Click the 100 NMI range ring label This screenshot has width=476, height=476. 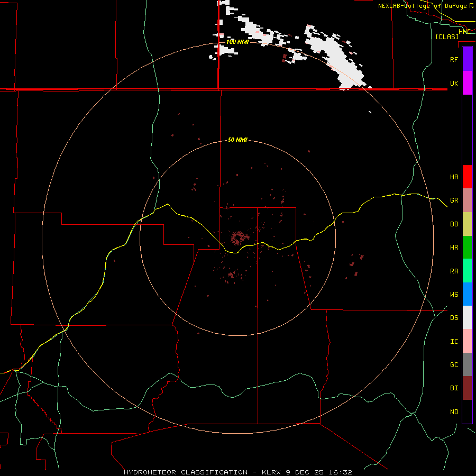tap(237, 42)
